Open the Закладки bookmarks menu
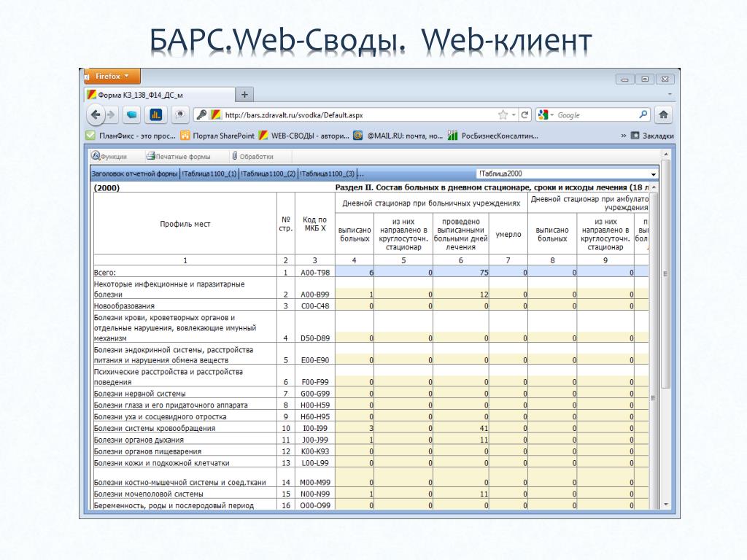Screen dimensions: 747x560 click(652, 136)
